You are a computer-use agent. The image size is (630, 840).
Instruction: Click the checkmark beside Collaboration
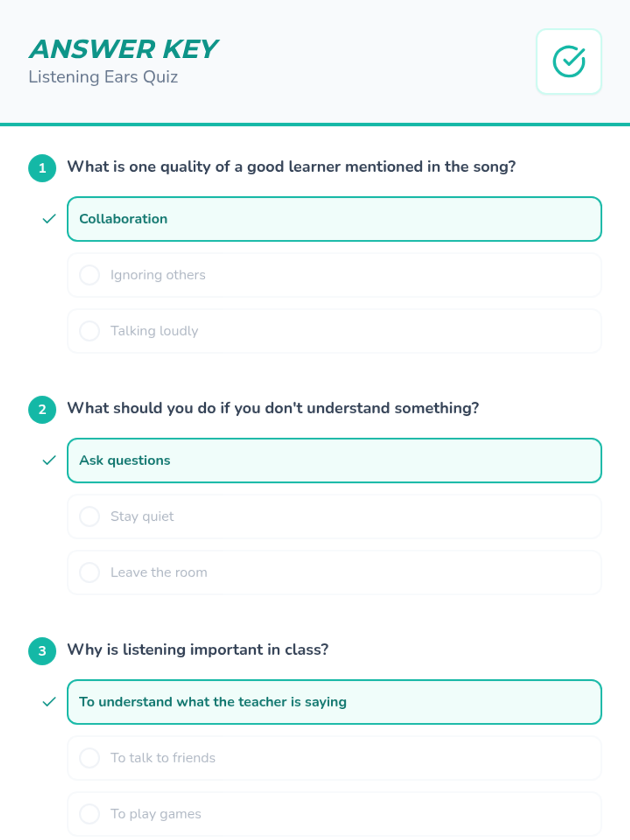tap(49, 219)
